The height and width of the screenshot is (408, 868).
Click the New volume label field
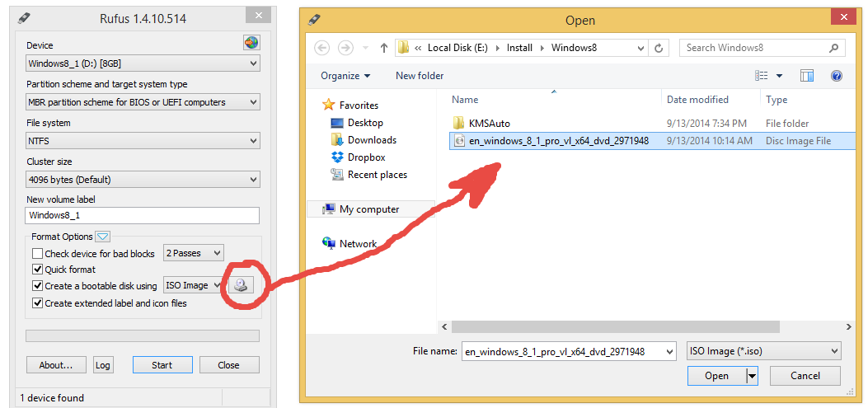(x=143, y=215)
